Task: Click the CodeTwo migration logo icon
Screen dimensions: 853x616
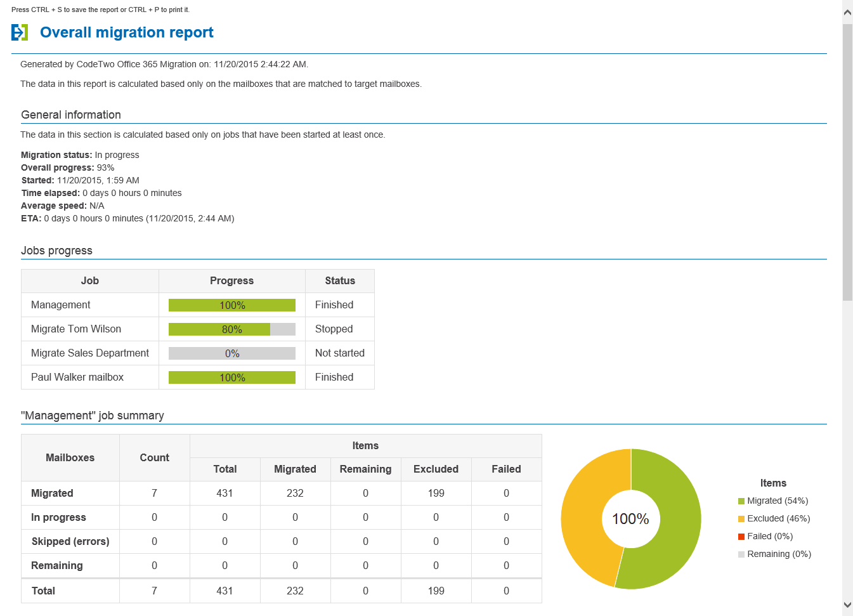Action: pyautogui.click(x=20, y=32)
